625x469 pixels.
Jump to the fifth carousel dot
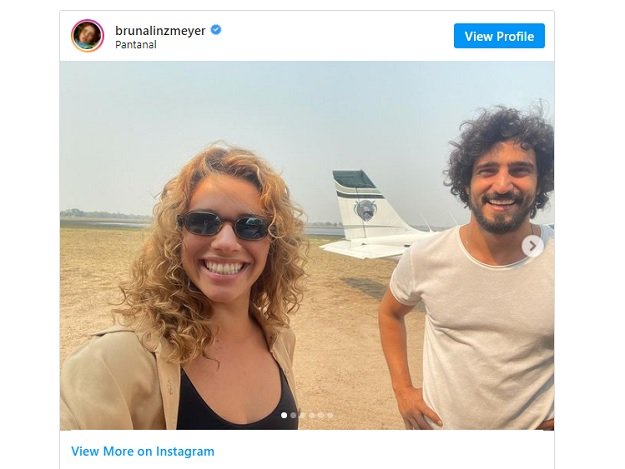pos(320,414)
